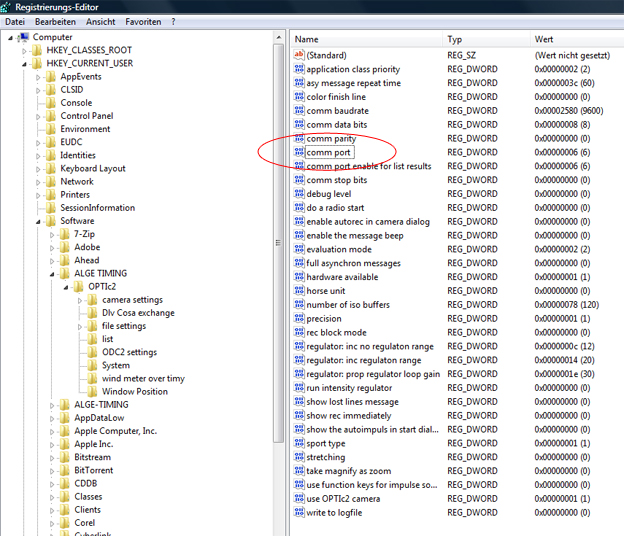Open the Datei menu
The width and height of the screenshot is (624, 536).
tap(15, 21)
